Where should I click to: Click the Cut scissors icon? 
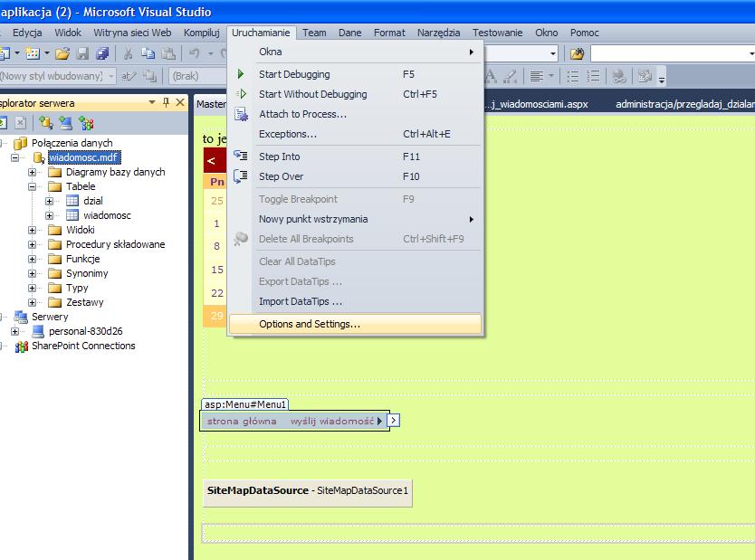(x=128, y=53)
